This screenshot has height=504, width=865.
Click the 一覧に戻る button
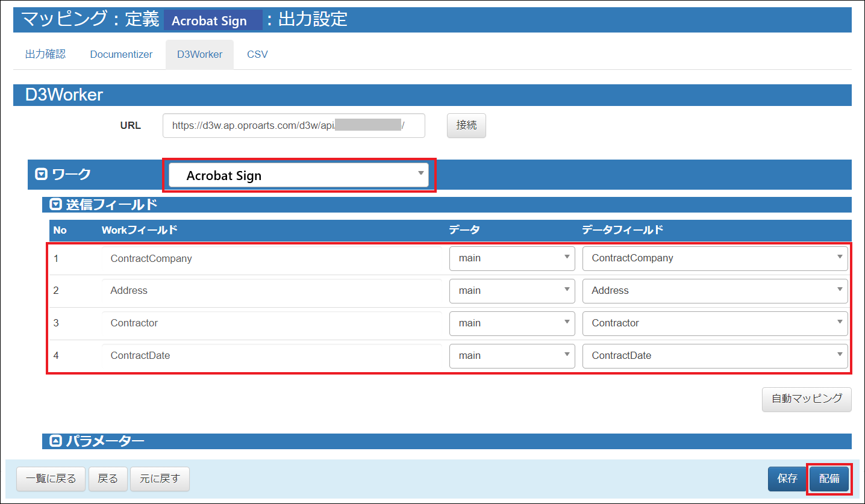pos(51,479)
